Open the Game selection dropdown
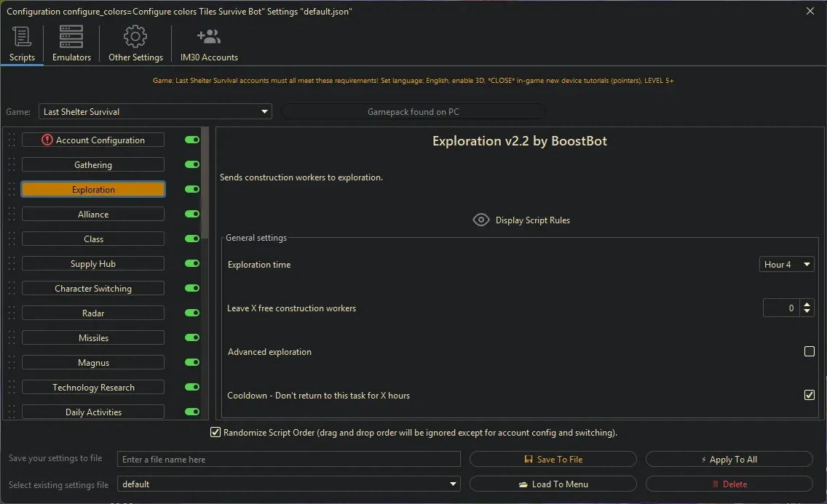 (155, 112)
